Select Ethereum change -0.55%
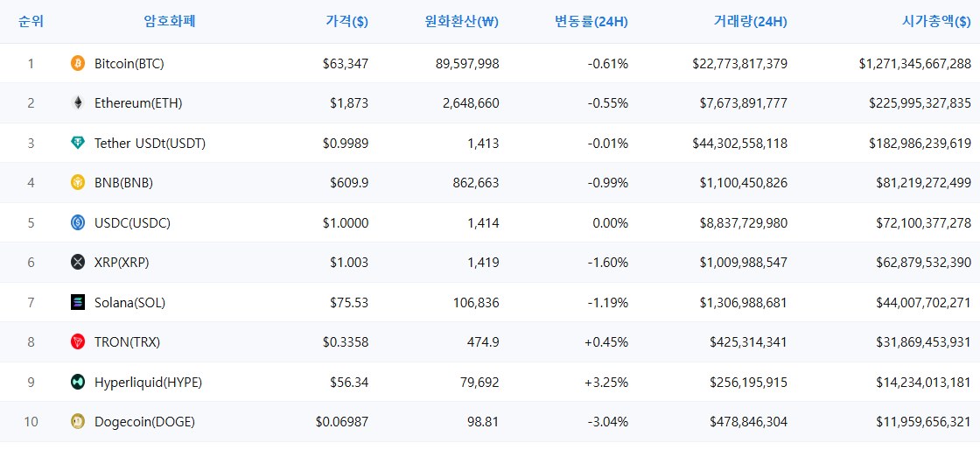Screen dimensions: 980x450 (x=608, y=103)
